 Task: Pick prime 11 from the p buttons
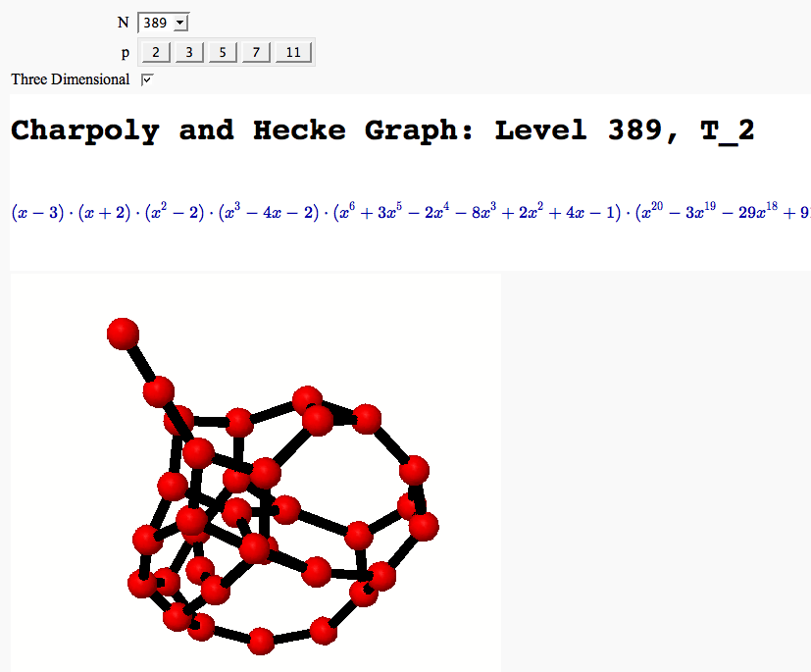coord(293,53)
